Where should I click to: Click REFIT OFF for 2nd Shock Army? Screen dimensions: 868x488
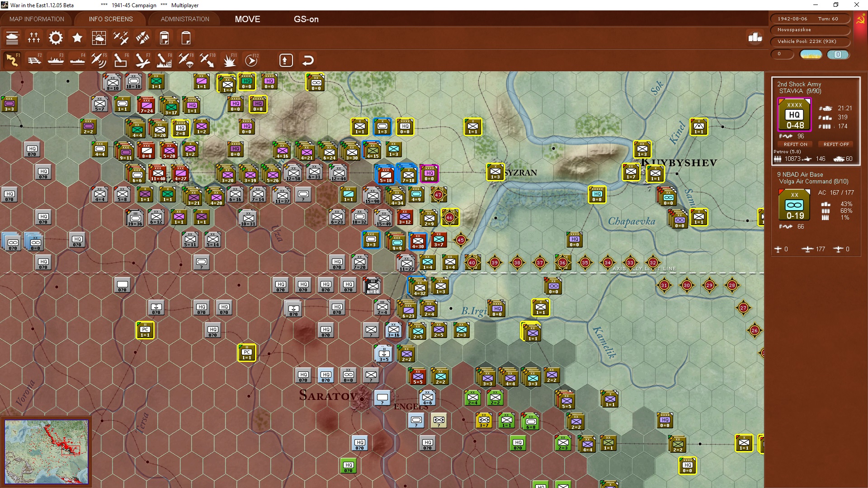[836, 144]
